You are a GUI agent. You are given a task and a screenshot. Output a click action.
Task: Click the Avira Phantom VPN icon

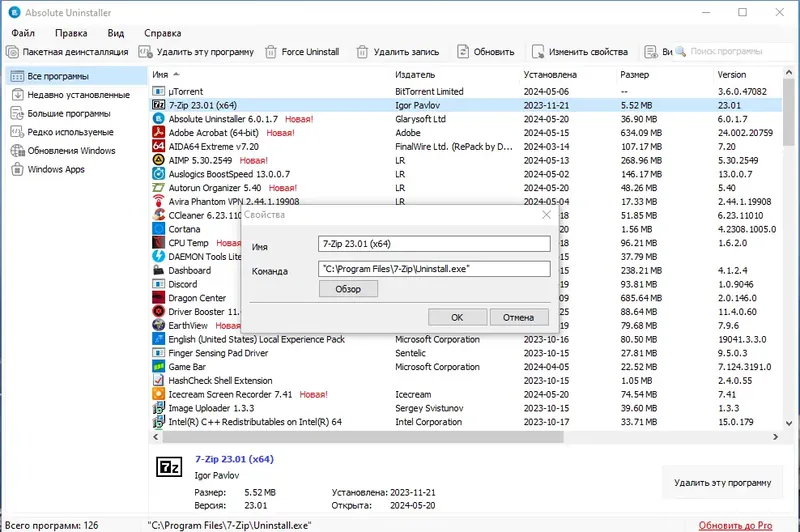click(x=159, y=201)
